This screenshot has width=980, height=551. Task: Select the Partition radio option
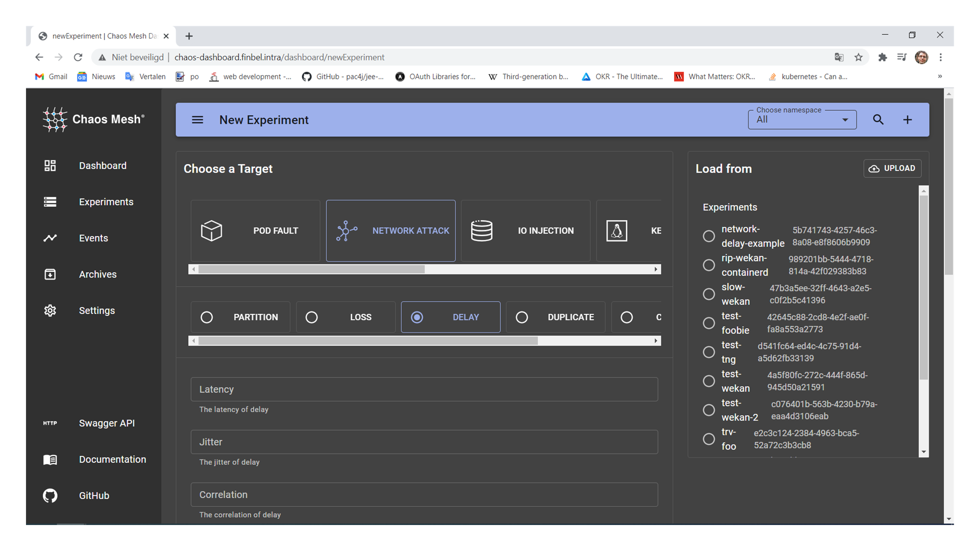pyautogui.click(x=207, y=317)
